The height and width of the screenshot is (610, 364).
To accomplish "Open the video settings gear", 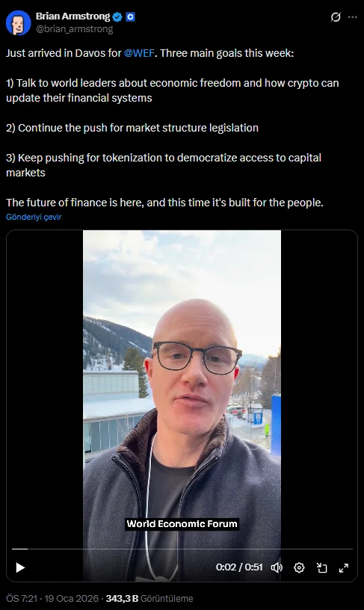I will click(x=299, y=567).
